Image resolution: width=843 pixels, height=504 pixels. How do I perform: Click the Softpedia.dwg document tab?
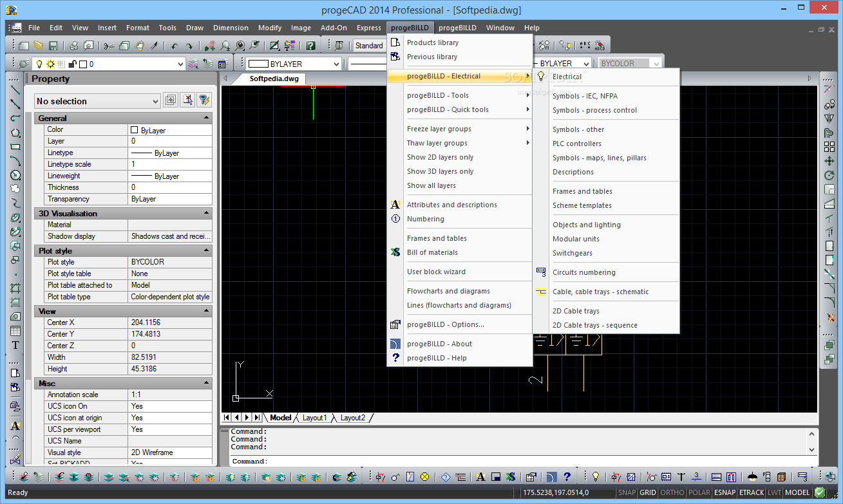(274, 79)
